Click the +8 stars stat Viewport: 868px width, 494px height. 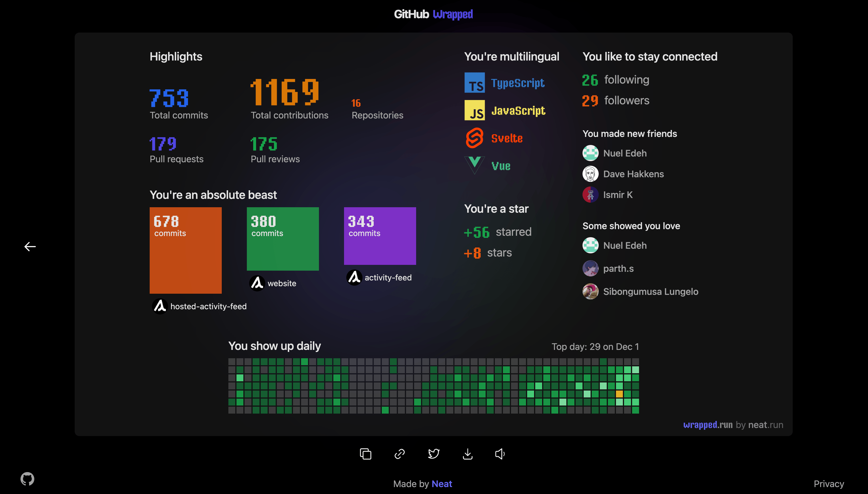coord(488,253)
